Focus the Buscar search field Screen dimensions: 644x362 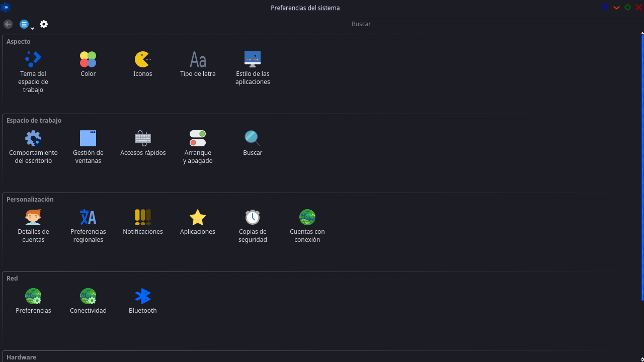coord(361,24)
